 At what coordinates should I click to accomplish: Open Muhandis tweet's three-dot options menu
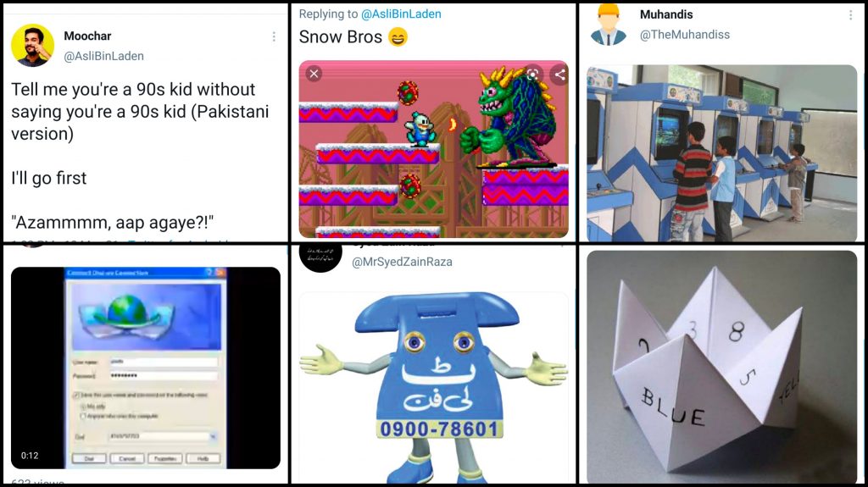pos(850,15)
